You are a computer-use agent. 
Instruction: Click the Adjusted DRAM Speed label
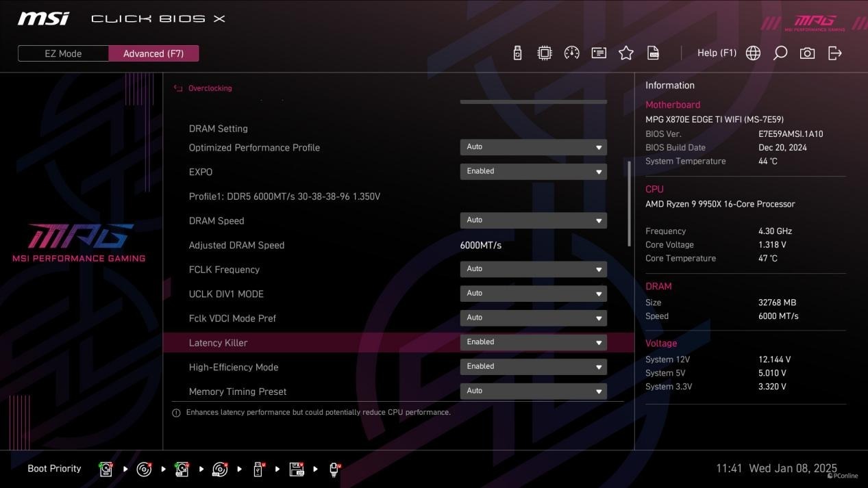tap(236, 245)
